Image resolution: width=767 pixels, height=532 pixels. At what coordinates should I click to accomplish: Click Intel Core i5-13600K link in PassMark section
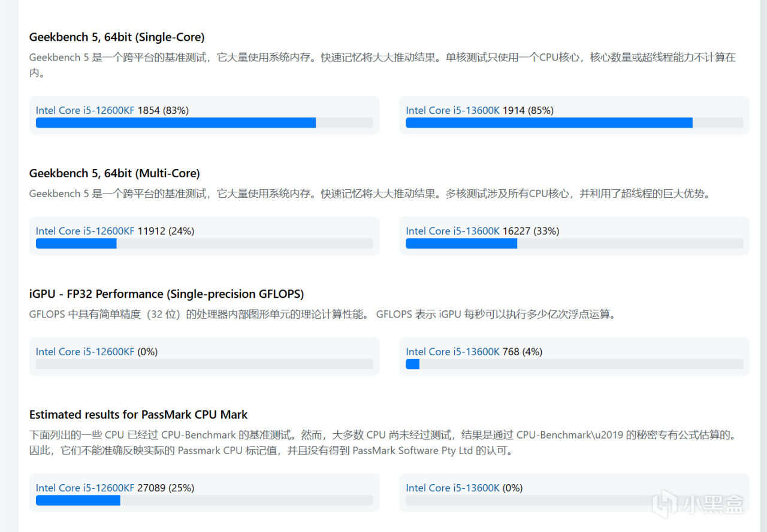click(452, 488)
